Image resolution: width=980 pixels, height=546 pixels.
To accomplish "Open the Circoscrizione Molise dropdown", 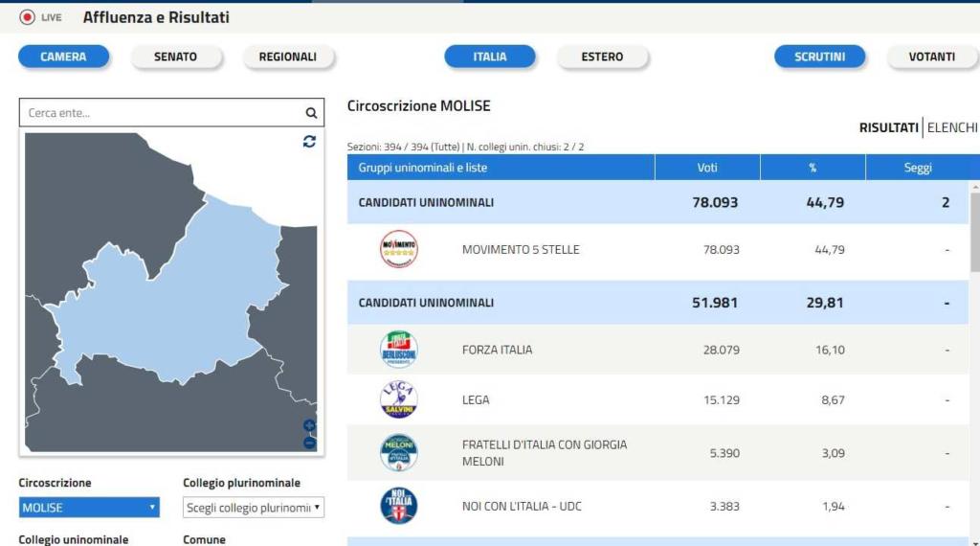I will point(89,508).
